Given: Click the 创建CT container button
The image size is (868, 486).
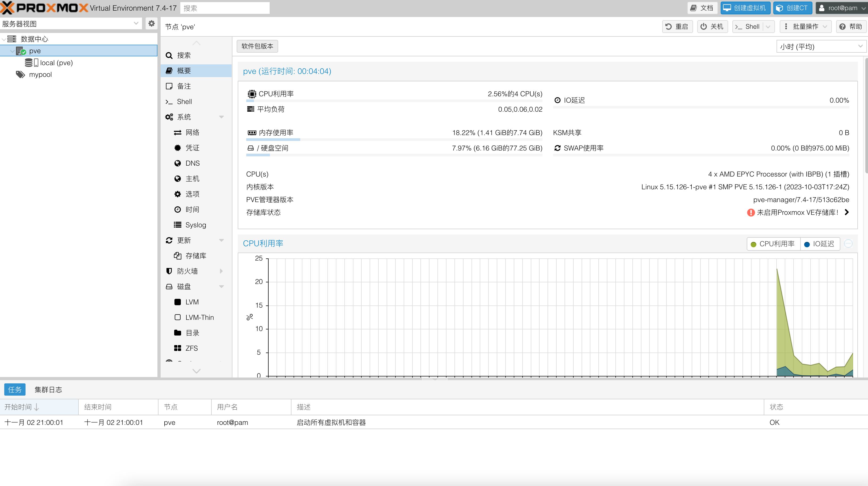Looking at the screenshot, I should [792, 8].
